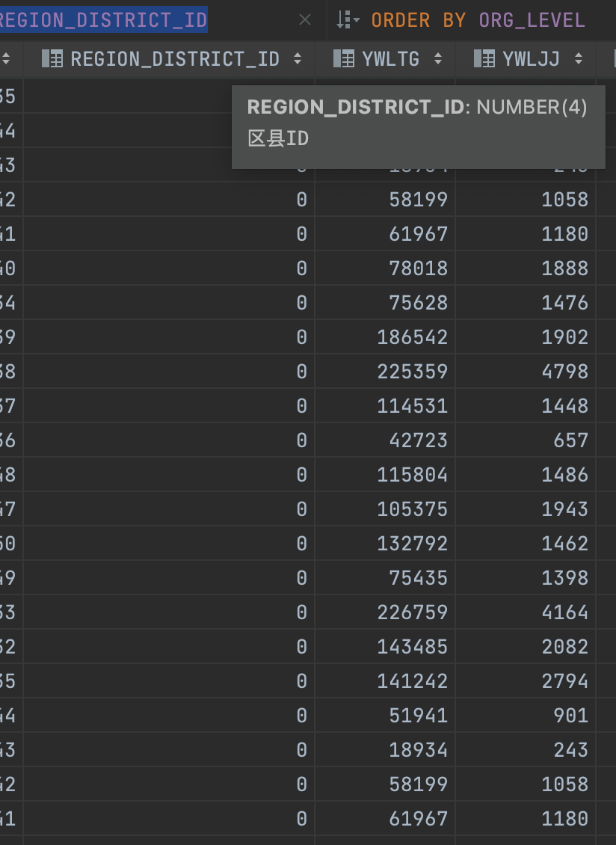Select YWLTG cell 114531
Image resolution: width=616 pixels, height=845 pixels.
385,406
